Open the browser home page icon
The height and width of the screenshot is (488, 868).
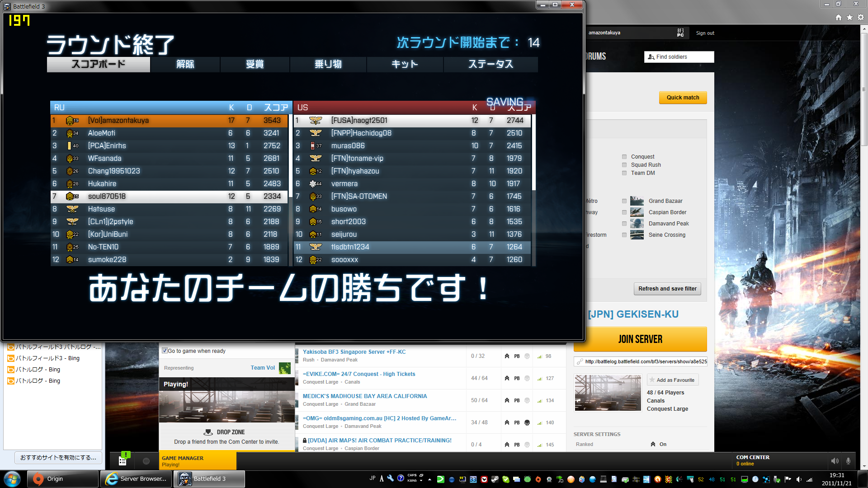pos(839,17)
